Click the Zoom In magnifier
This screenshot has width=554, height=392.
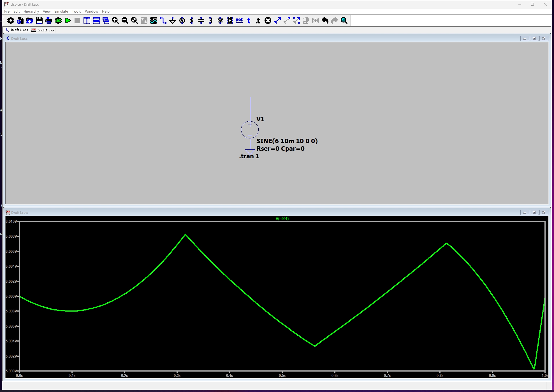click(115, 20)
